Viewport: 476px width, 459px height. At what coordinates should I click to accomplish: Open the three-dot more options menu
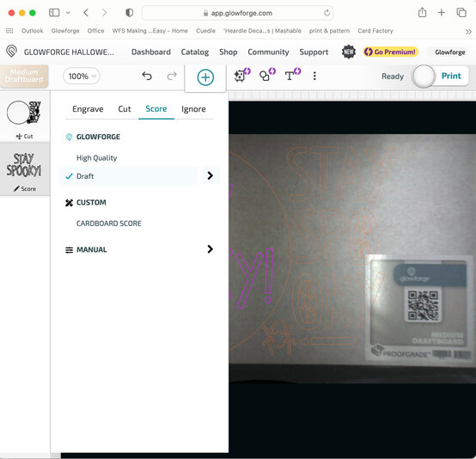pyautogui.click(x=314, y=76)
